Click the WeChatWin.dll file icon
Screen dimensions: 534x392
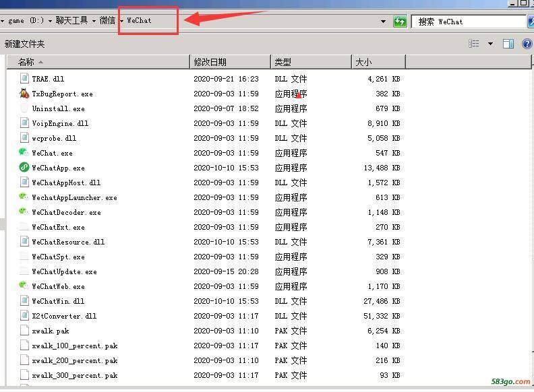click(x=24, y=301)
